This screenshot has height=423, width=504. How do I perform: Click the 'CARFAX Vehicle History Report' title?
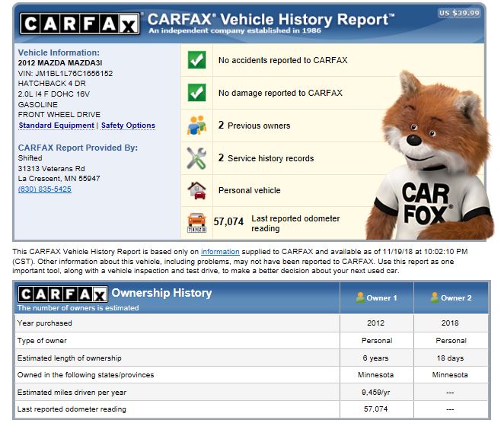point(271,19)
